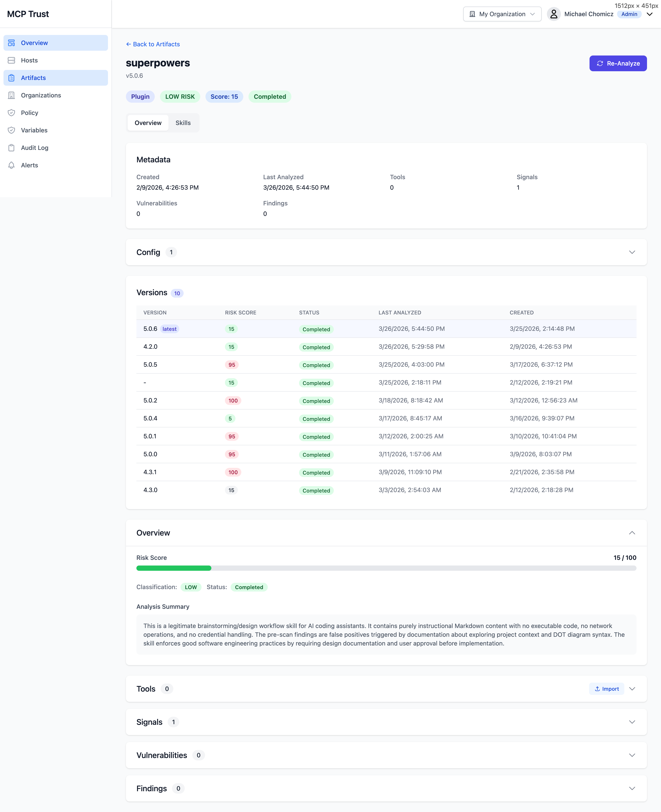Expand the Config section
Image resolution: width=661 pixels, height=812 pixels.
632,252
